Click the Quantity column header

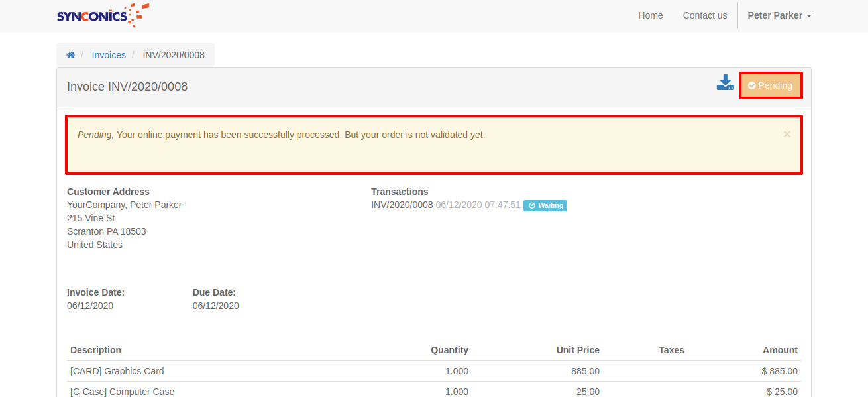pos(449,350)
